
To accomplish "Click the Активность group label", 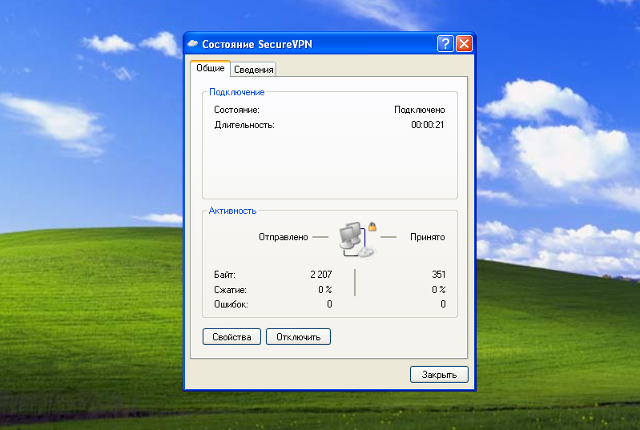I will 232,211.
